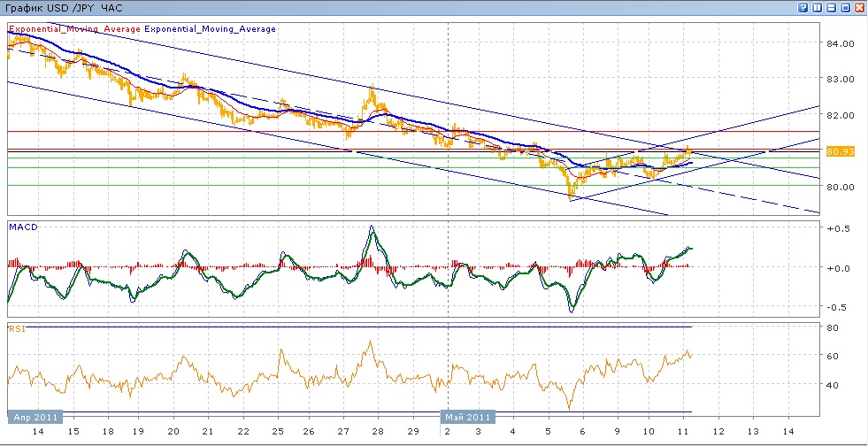Select the MACD indicator label

[21, 227]
